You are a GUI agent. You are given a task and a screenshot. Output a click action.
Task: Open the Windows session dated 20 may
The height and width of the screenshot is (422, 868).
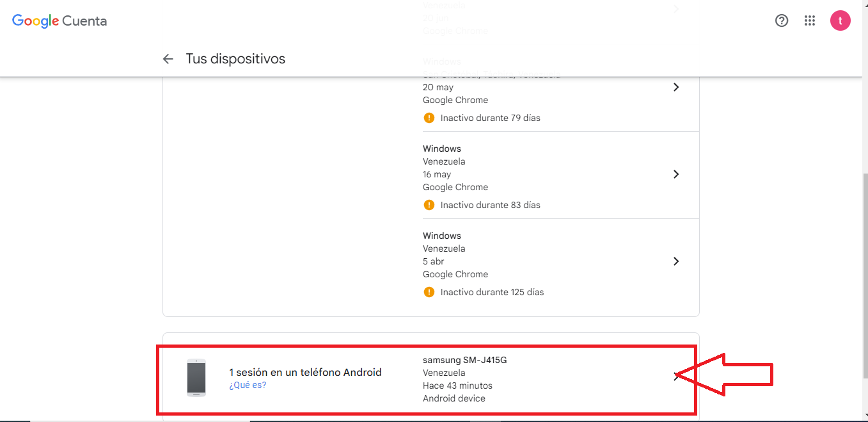pos(676,87)
